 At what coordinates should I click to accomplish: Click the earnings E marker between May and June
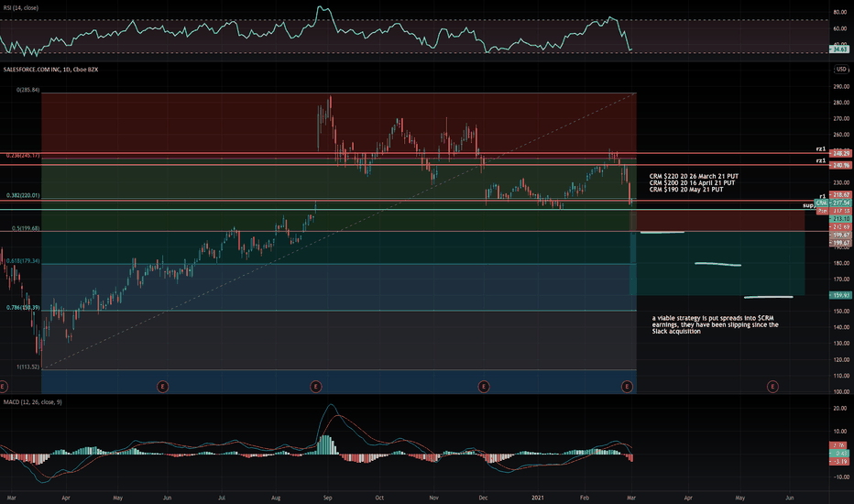[x=162, y=387]
